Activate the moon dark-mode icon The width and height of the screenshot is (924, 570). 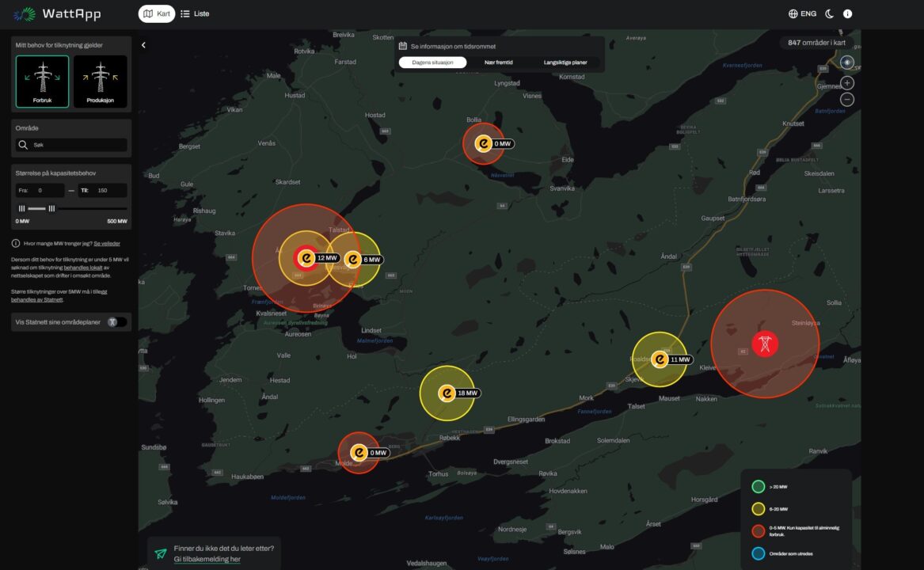click(x=828, y=13)
